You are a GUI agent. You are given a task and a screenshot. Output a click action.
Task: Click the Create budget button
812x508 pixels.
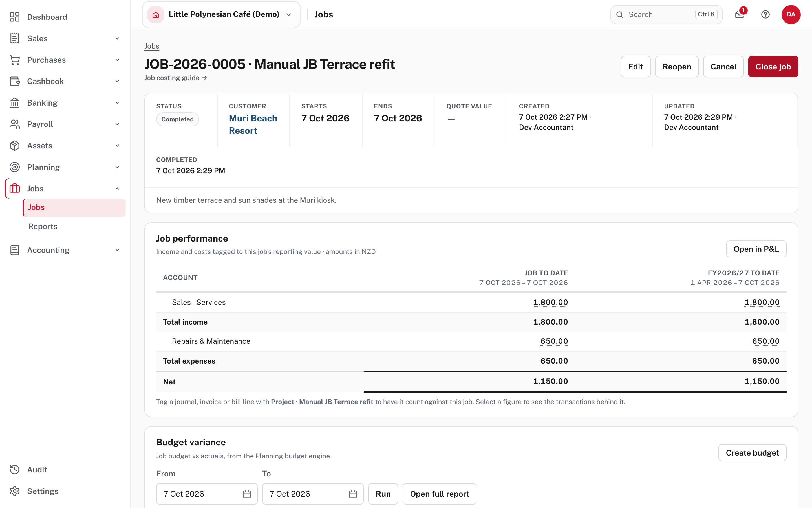[x=752, y=453]
